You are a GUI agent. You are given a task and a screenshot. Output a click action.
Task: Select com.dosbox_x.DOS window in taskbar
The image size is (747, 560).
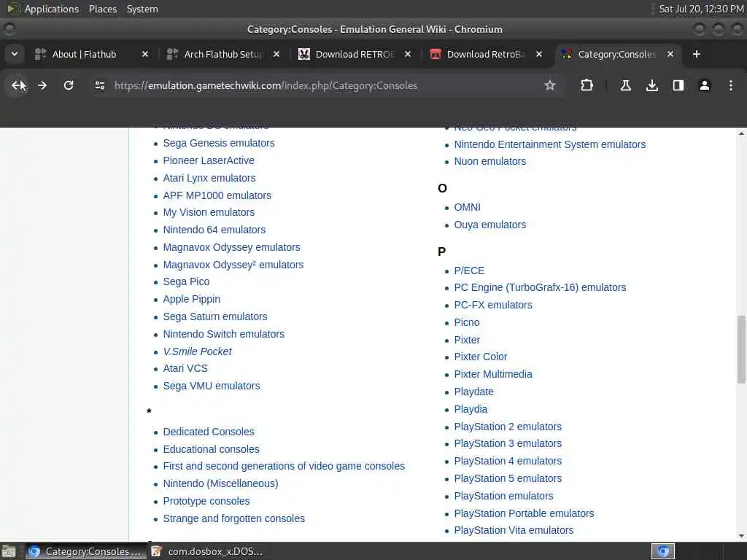pyautogui.click(x=208, y=551)
